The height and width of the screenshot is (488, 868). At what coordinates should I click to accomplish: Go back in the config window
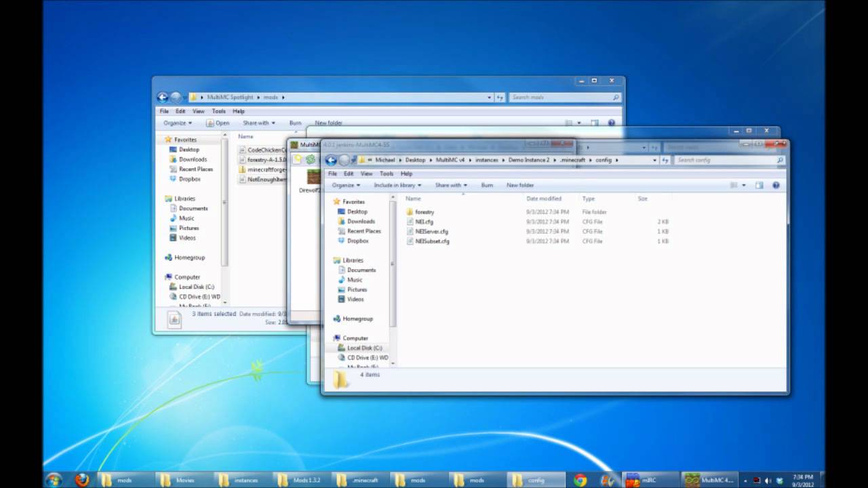click(x=331, y=161)
